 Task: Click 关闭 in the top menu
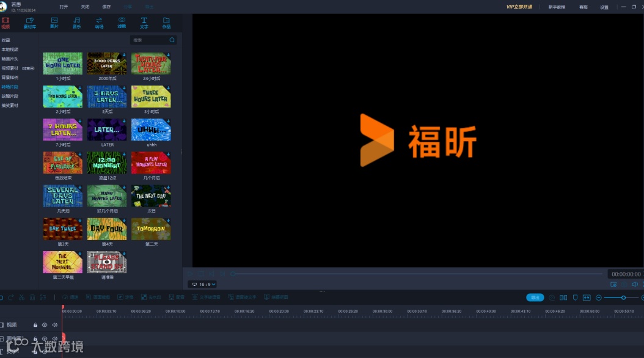[x=85, y=7]
